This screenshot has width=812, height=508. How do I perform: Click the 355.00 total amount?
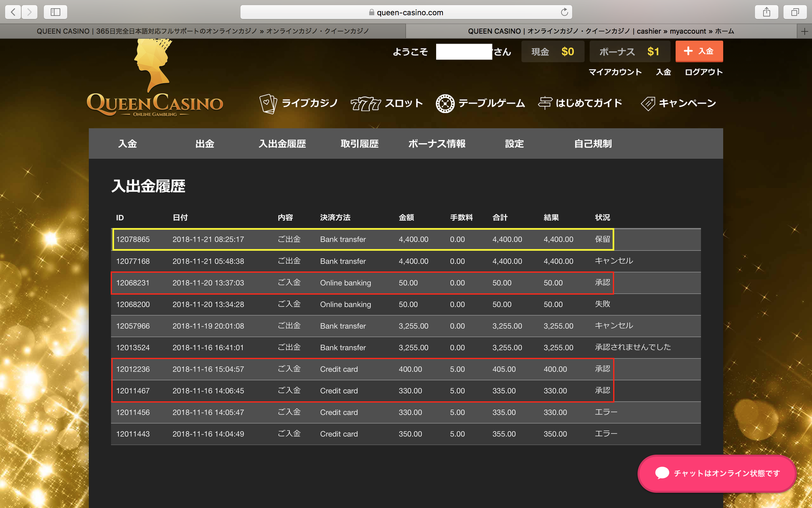point(504,434)
